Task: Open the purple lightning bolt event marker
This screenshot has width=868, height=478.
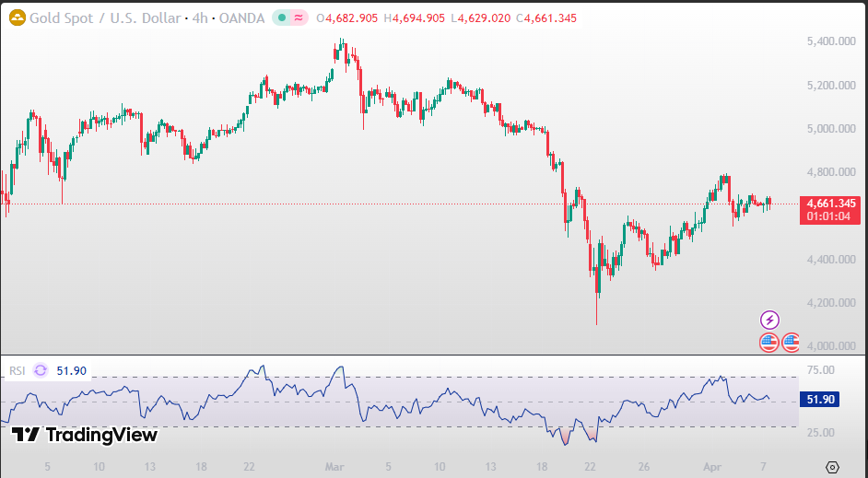Action: coord(769,320)
